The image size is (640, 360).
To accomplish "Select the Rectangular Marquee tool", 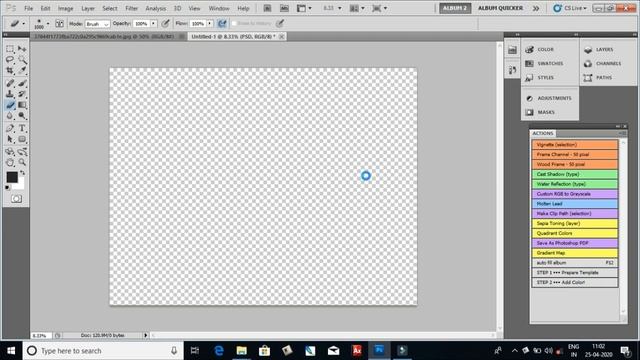I will [x=10, y=49].
